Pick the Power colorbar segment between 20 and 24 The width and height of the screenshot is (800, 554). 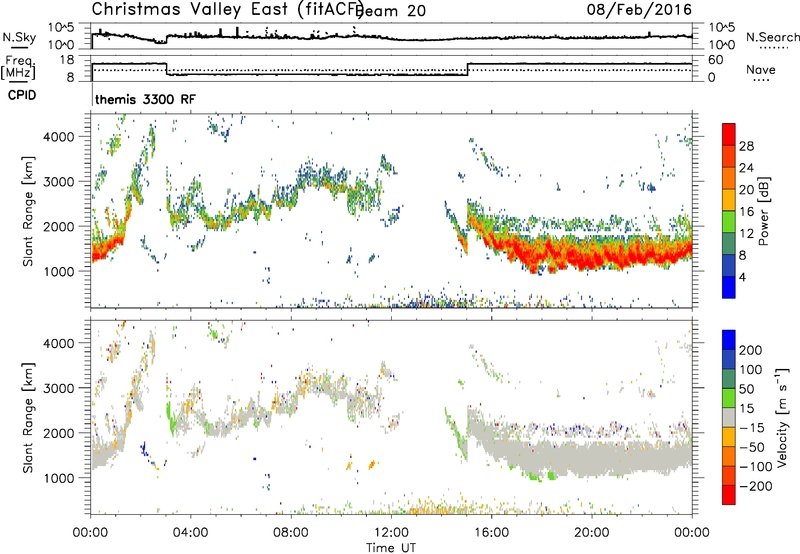pyautogui.click(x=729, y=178)
